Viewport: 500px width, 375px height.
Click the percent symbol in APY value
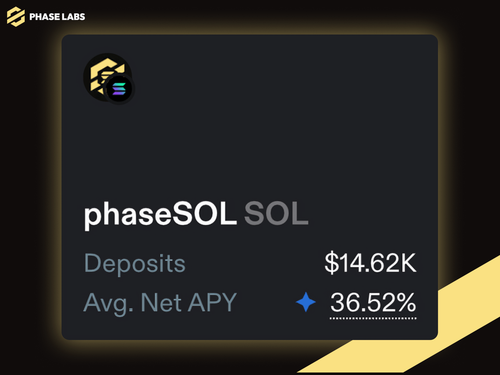click(x=406, y=302)
